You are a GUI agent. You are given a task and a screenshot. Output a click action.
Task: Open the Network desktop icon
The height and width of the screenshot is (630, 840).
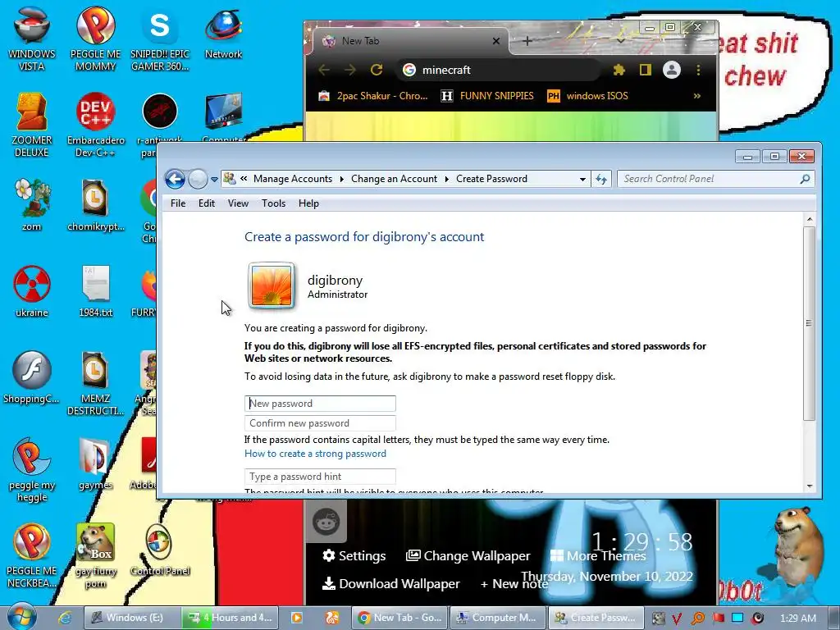[x=223, y=33]
